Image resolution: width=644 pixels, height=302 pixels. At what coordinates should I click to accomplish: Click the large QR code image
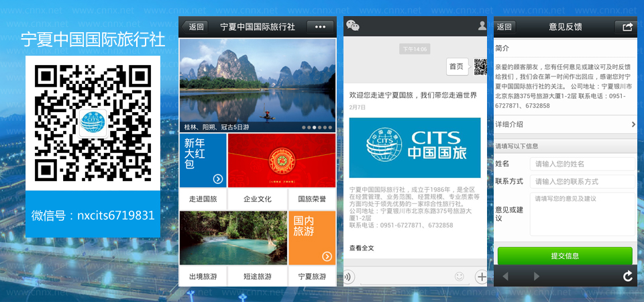coord(93,122)
